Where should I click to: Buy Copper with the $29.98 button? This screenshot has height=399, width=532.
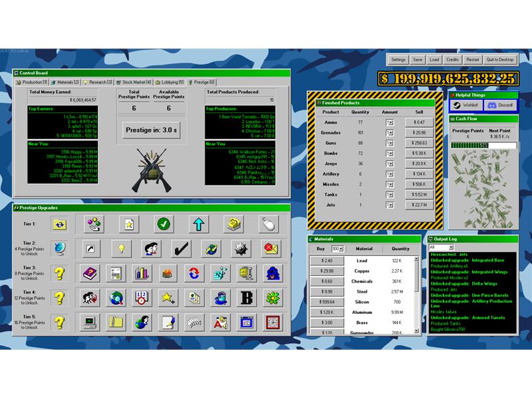tap(327, 271)
